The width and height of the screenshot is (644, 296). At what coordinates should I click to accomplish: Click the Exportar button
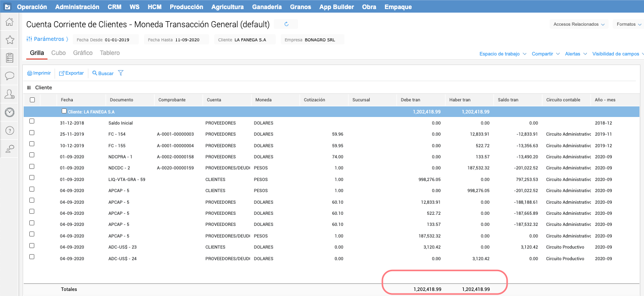tap(71, 73)
